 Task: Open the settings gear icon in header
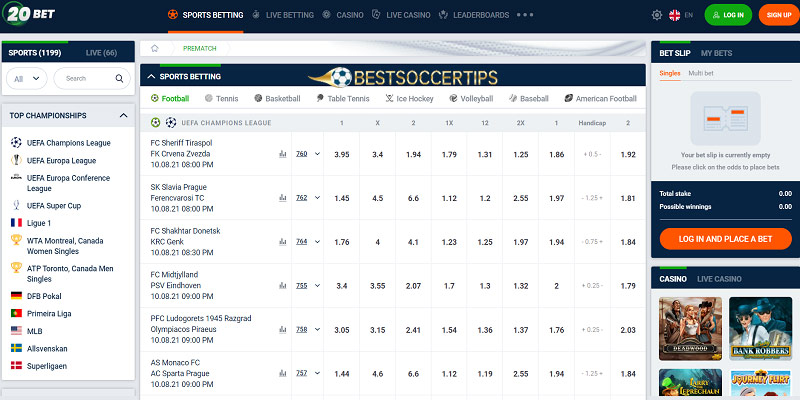click(657, 15)
